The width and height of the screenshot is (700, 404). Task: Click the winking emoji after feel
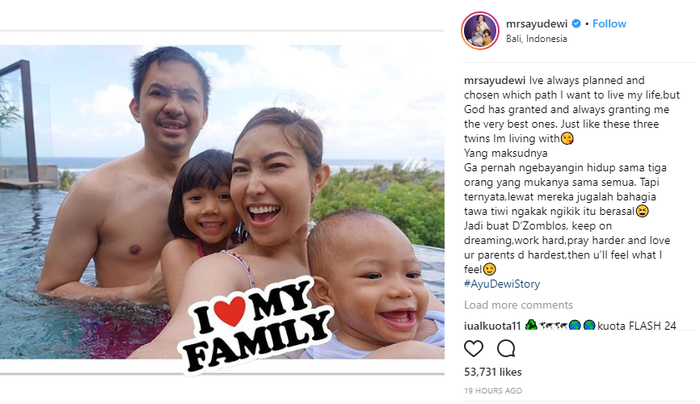tap(490, 270)
